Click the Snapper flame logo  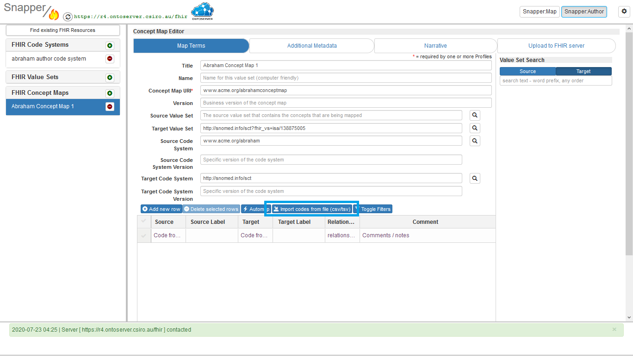54,15
